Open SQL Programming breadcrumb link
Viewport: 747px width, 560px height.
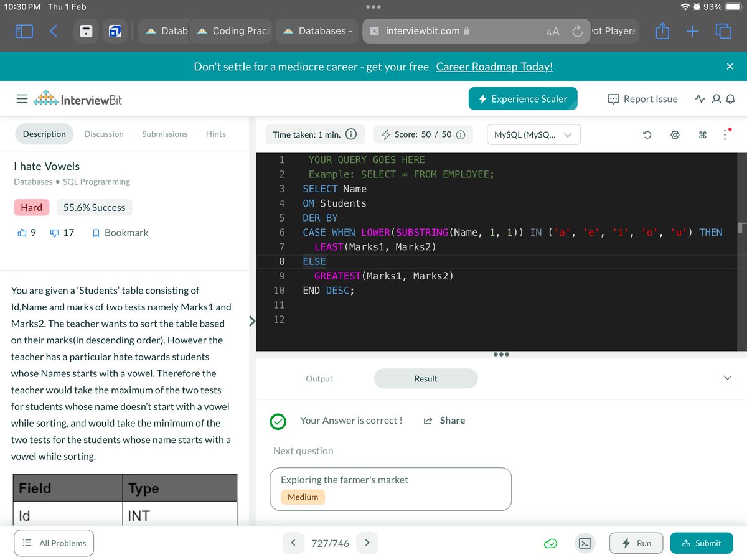96,182
